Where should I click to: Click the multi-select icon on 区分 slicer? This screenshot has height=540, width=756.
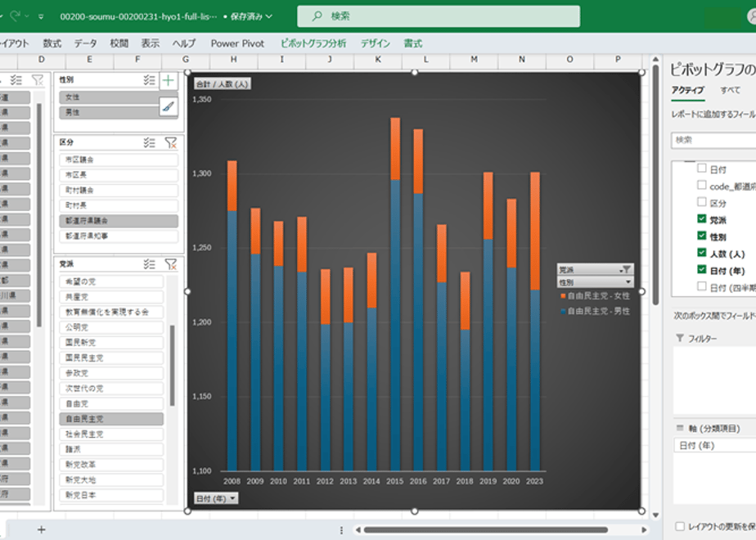149,142
